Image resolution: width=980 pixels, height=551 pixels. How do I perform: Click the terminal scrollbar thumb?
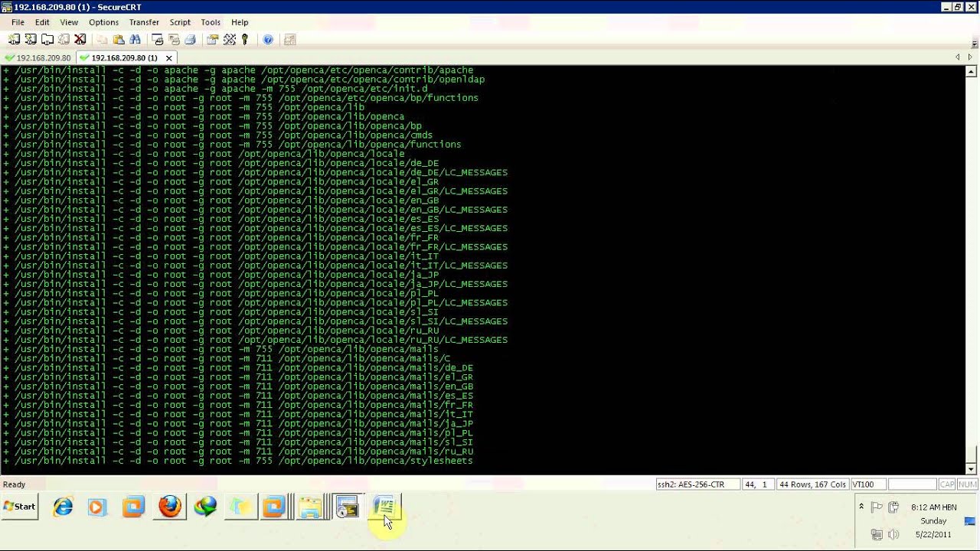971,455
